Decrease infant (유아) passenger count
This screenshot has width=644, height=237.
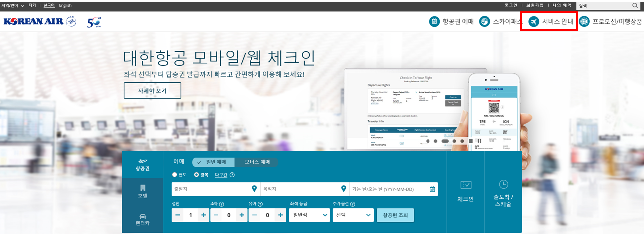tap(254, 215)
